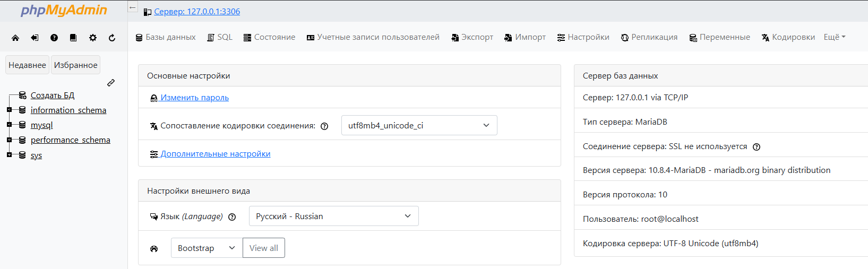868x269 pixels.
Task: Open help icon next to Язык (Language)
Action: pos(232,217)
